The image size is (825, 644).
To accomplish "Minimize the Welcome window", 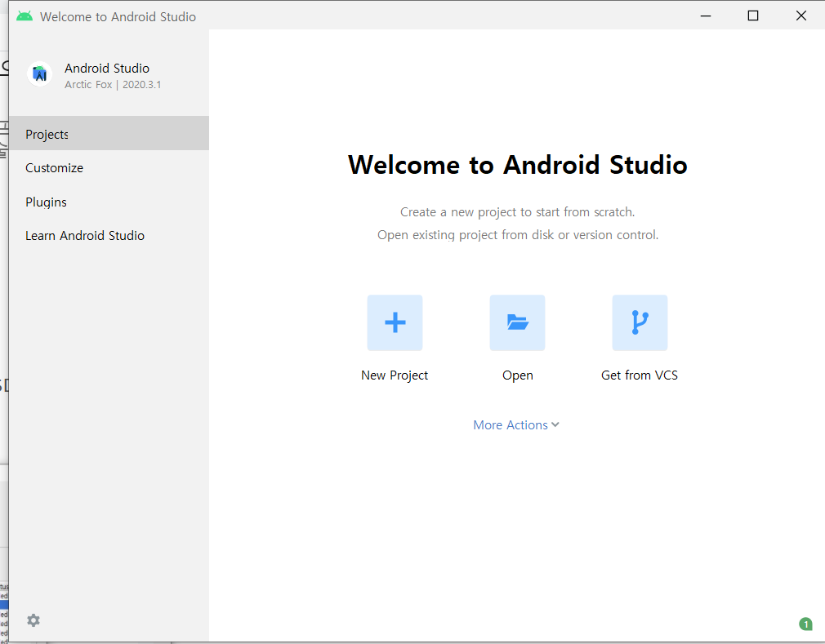I will 706,16.
